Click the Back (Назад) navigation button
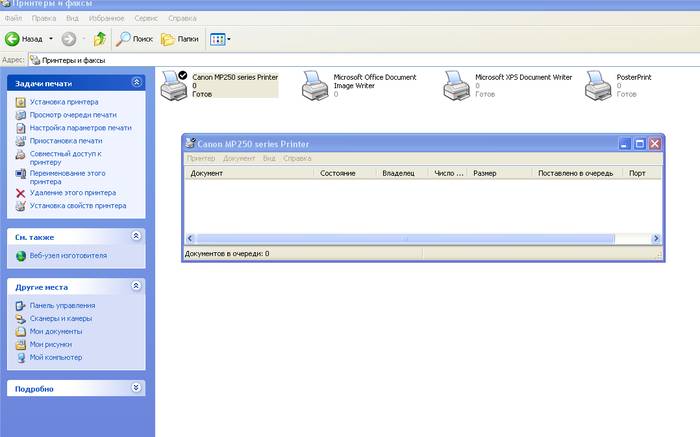This screenshot has height=437, width=700. (24, 39)
